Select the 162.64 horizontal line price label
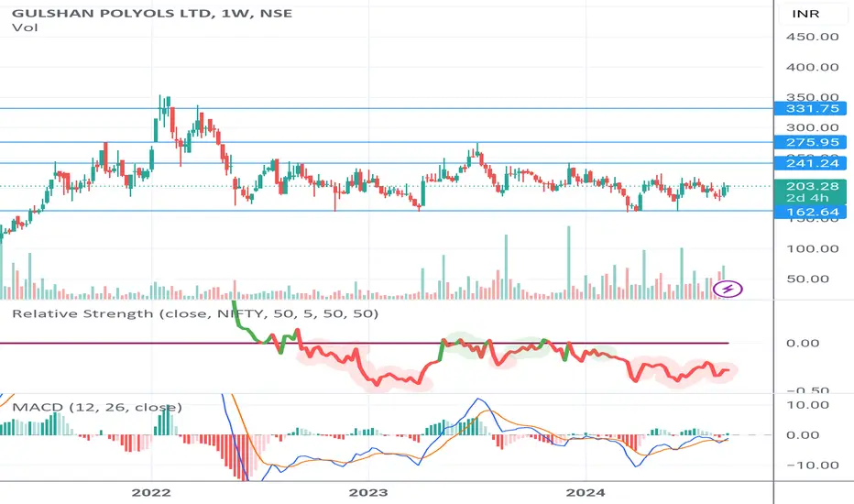This screenshot has height=504, width=854. (810, 212)
